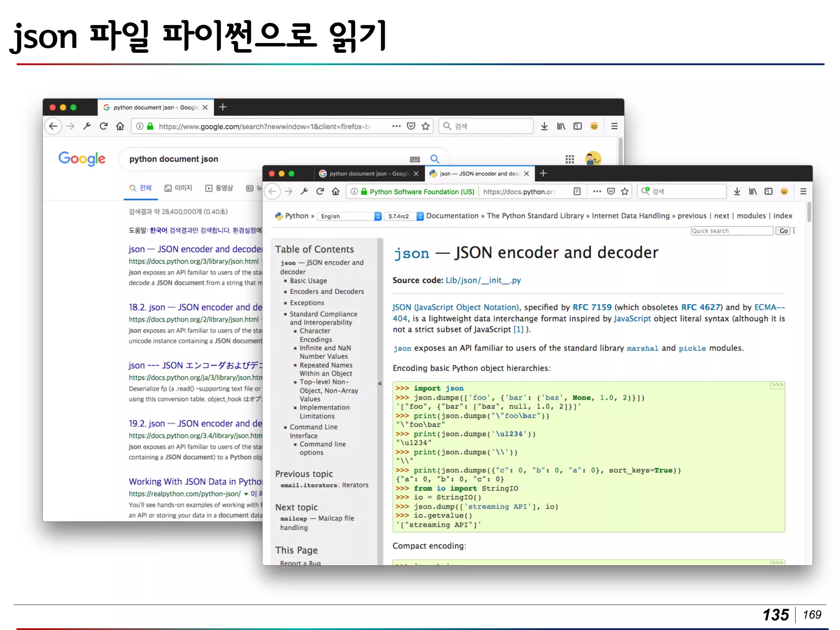Viewport: 840px width, 630px height.
Task: Click the Quick search input field
Action: [731, 231]
